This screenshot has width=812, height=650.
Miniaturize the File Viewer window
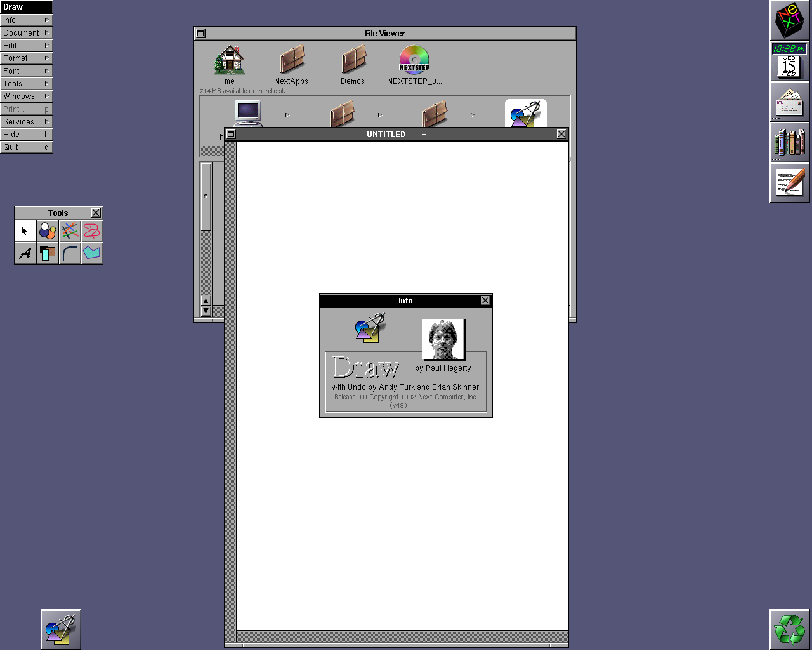point(201,33)
